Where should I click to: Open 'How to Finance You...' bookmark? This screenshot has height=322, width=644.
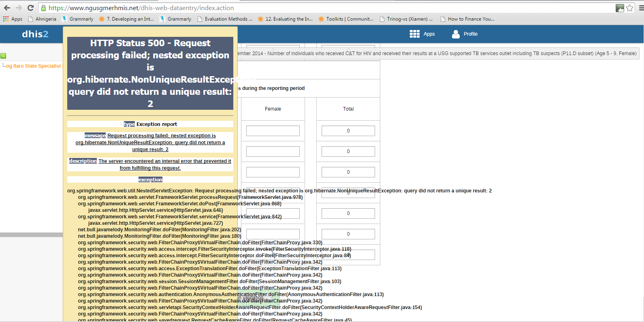[x=467, y=19]
